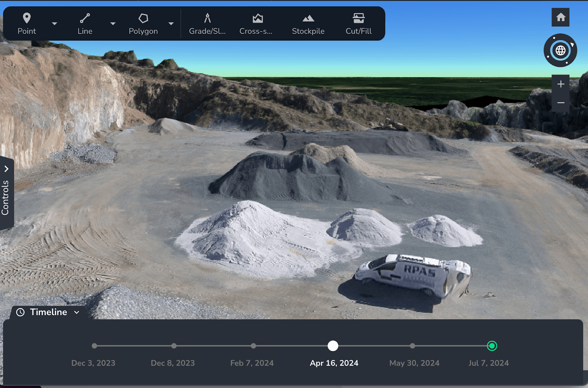Choose the Stockpile volume tool
This screenshot has width=588, height=388.
(x=308, y=24)
